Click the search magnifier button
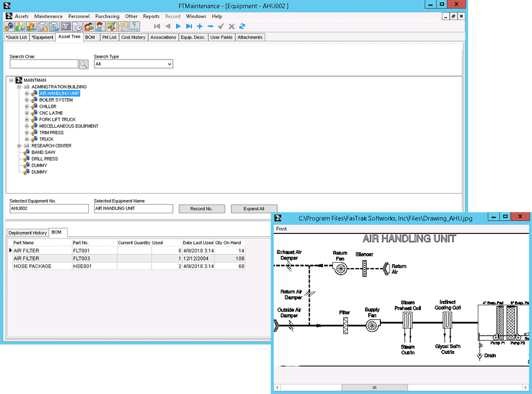Image resolution: width=532 pixels, height=394 pixels. [84, 64]
